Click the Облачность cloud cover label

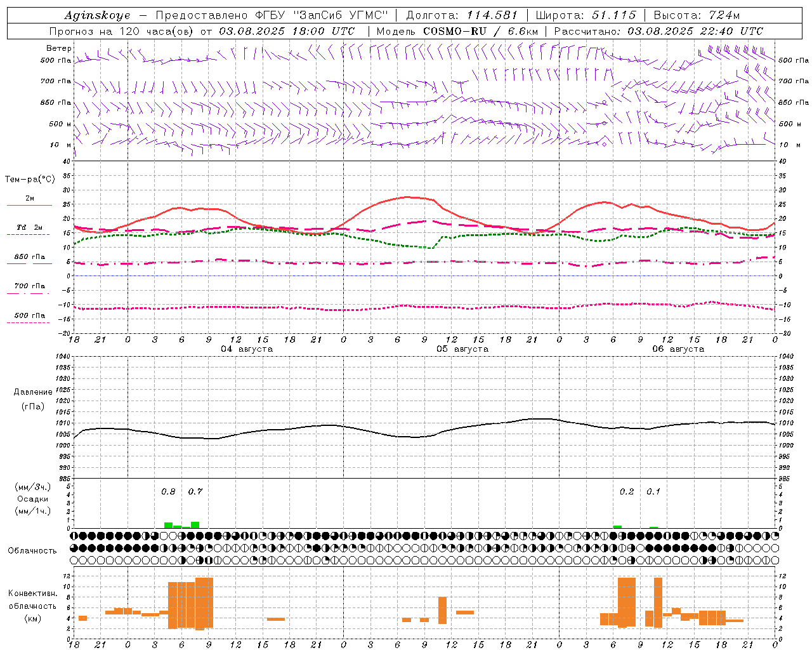tap(32, 550)
